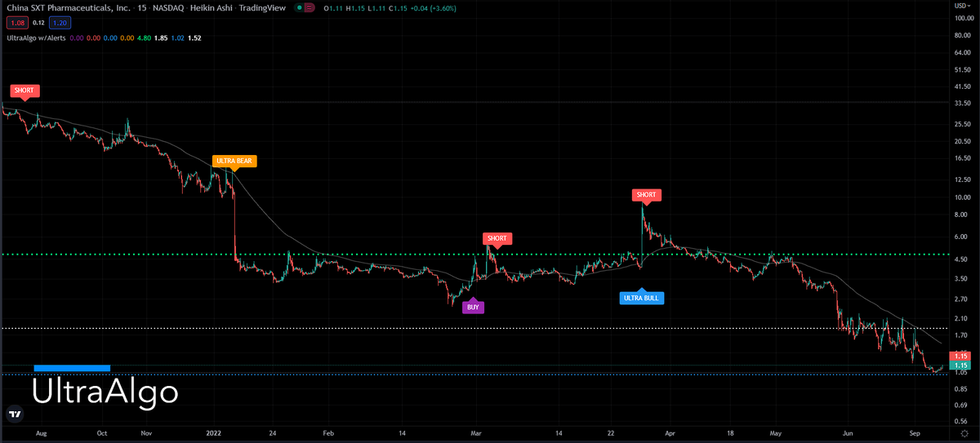Click the green 4.80 indicator value
The image size is (980, 443).
[144, 38]
